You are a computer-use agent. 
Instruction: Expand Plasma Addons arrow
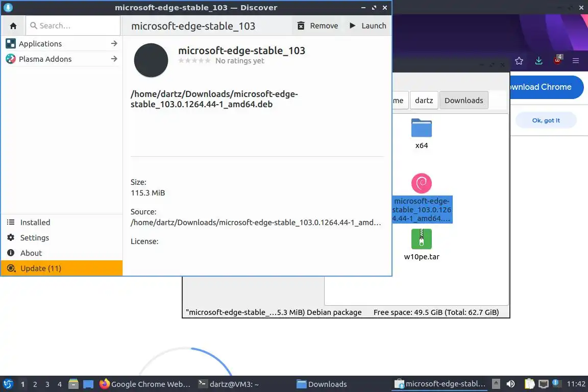114,59
